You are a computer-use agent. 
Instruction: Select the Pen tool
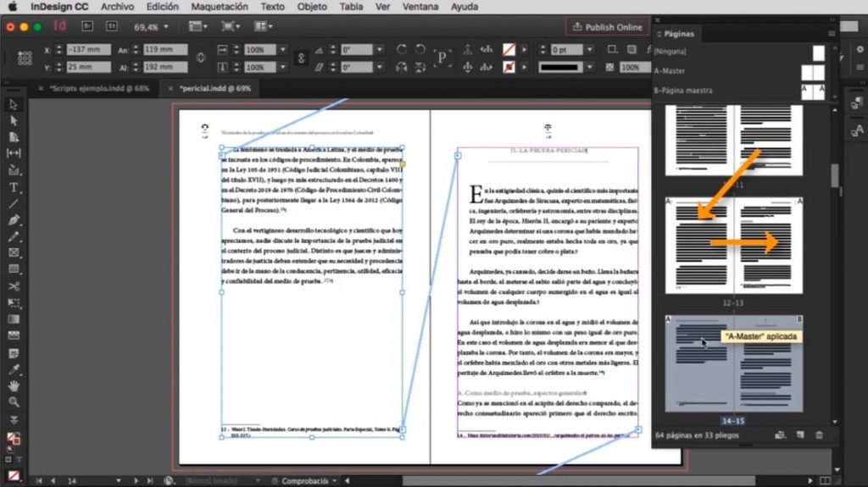14,220
